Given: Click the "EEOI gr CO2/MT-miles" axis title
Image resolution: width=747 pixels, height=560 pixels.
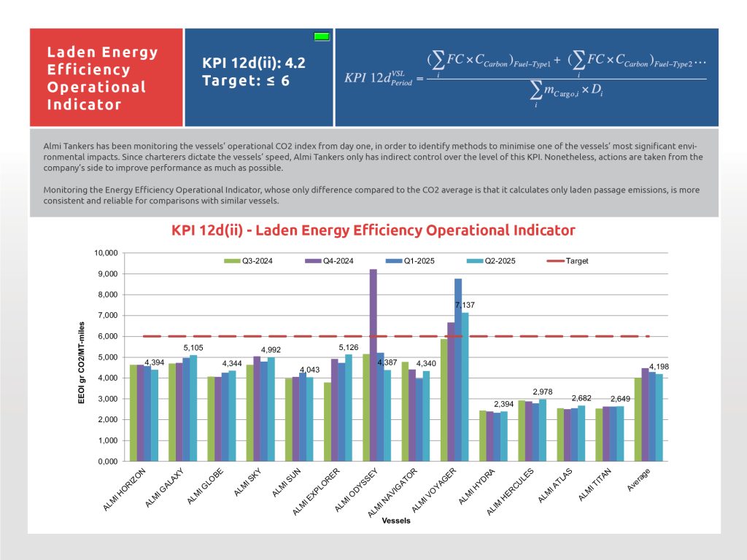Looking at the screenshot, I should pos(82,363).
